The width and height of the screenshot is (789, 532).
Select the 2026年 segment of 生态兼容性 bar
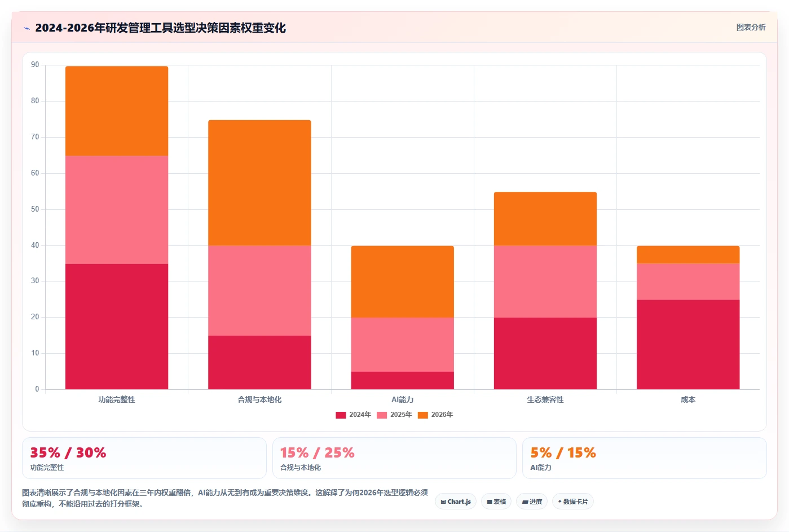click(x=545, y=219)
